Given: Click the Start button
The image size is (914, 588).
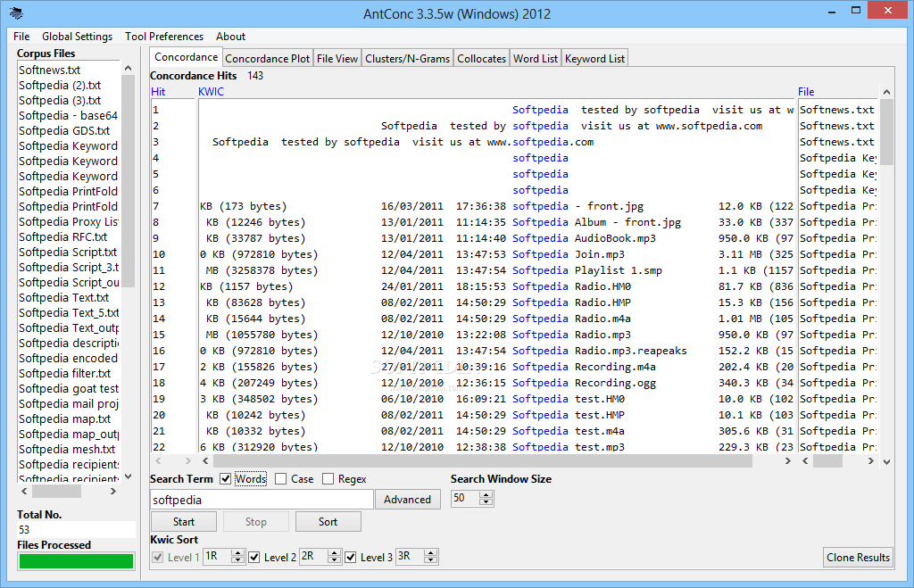Looking at the screenshot, I should click(184, 522).
